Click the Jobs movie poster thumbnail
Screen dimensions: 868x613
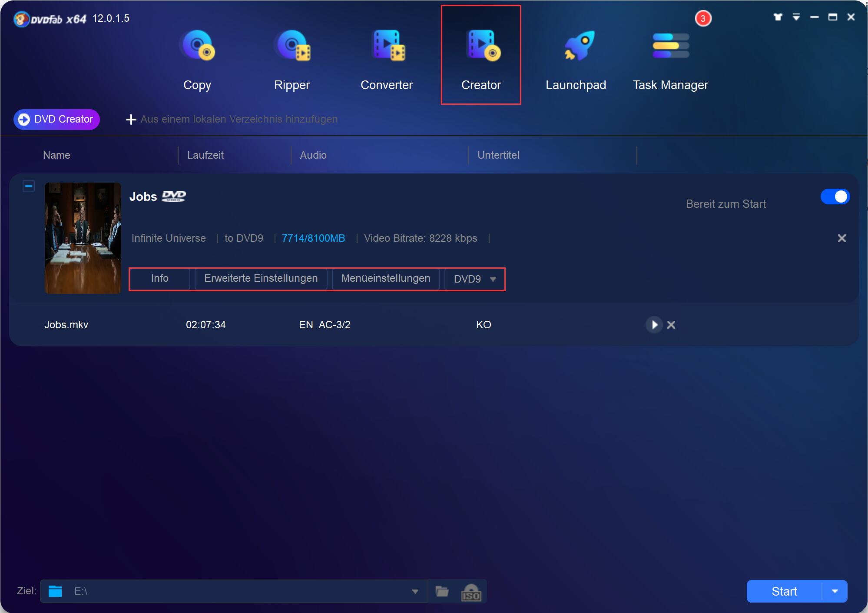(x=83, y=238)
